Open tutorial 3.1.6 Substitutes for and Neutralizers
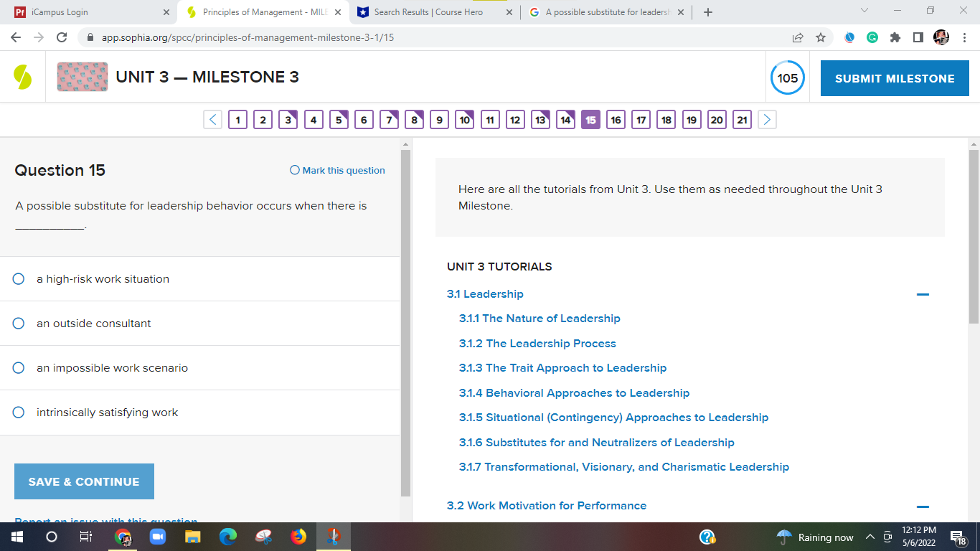The width and height of the screenshot is (980, 551). (597, 443)
